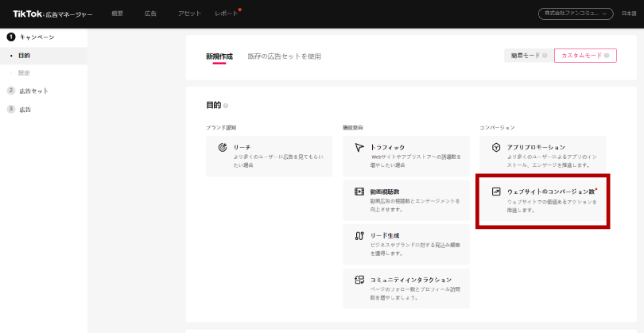644x333 pixels.
Task: Change language via 日本語 selector
Action: click(628, 14)
